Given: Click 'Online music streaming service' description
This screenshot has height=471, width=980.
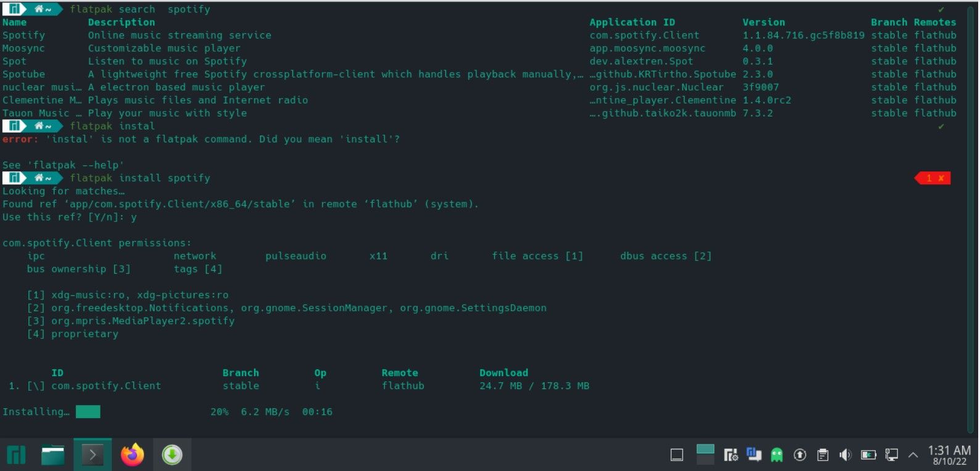Looking at the screenshot, I should [179, 35].
